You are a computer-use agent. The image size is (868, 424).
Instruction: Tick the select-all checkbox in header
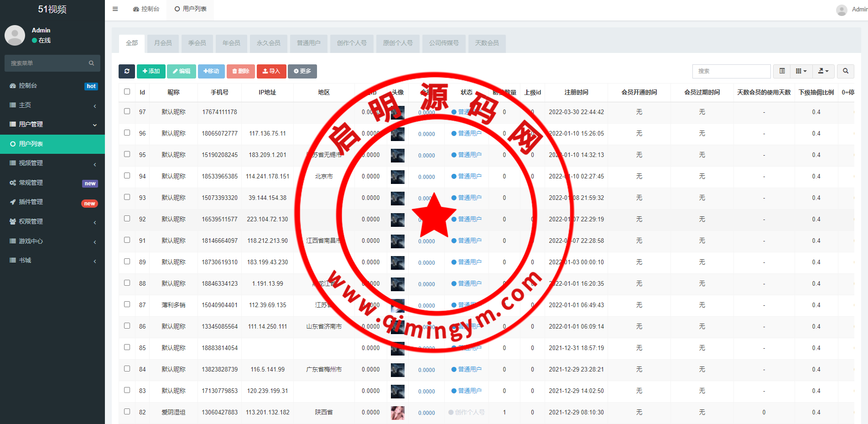127,92
